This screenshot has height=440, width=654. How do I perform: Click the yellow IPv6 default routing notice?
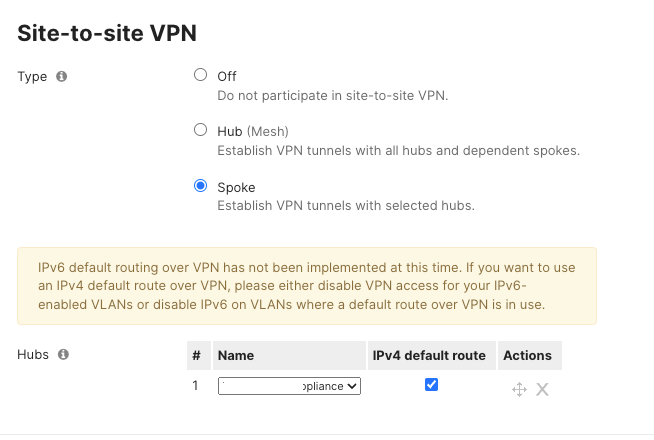click(307, 286)
